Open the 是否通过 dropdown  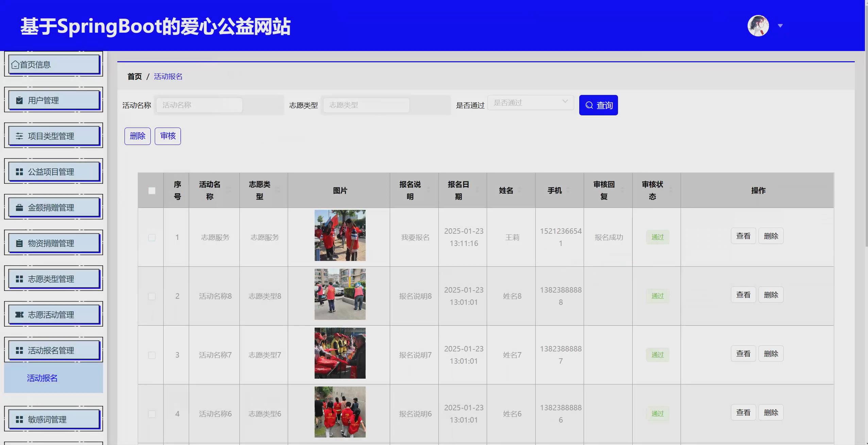pos(531,102)
